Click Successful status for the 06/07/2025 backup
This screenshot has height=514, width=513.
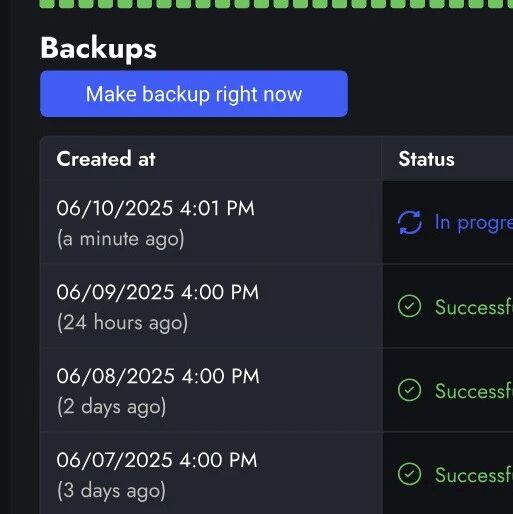[474, 475]
